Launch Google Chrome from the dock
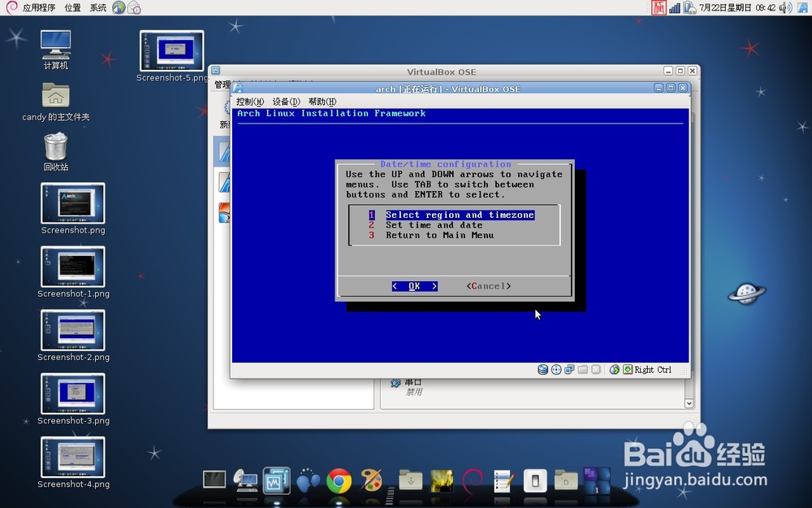 [339, 483]
